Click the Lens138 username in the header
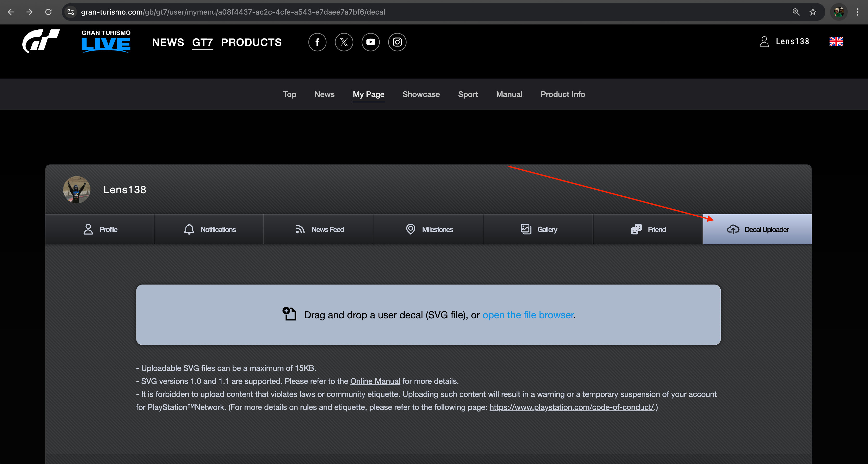This screenshot has height=464, width=868. 793,41
